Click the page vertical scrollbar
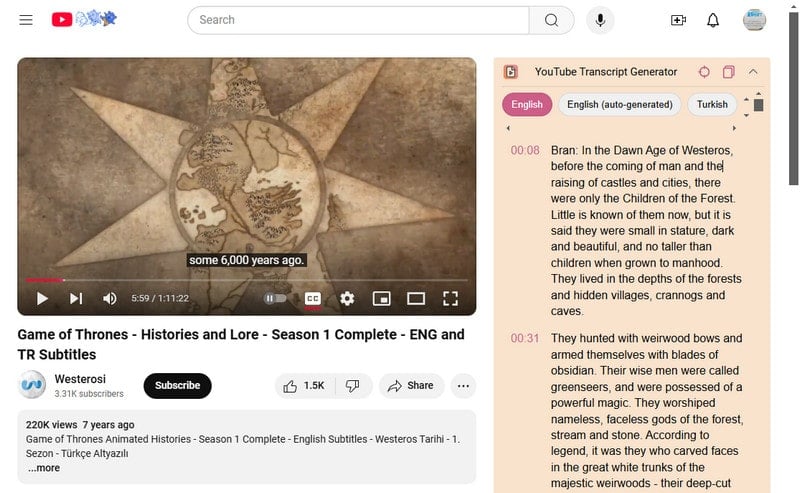Viewport: 800px width, 493px height. tap(793, 100)
